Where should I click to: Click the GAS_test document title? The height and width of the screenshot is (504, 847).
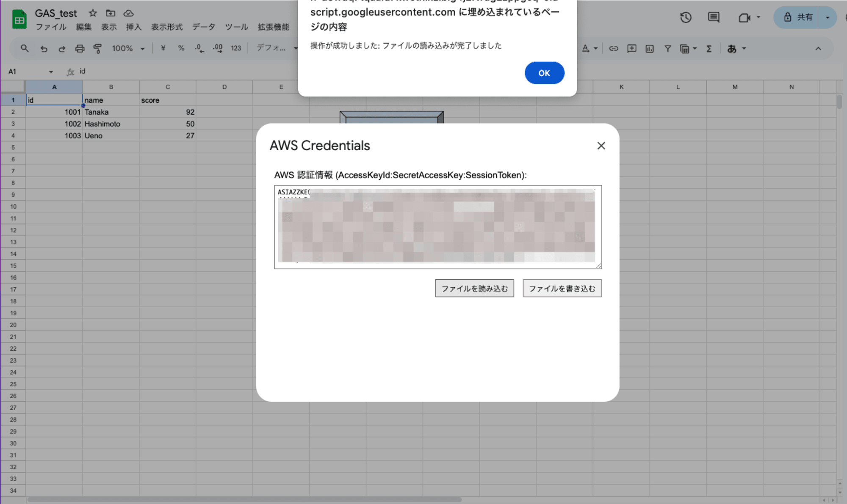click(56, 13)
